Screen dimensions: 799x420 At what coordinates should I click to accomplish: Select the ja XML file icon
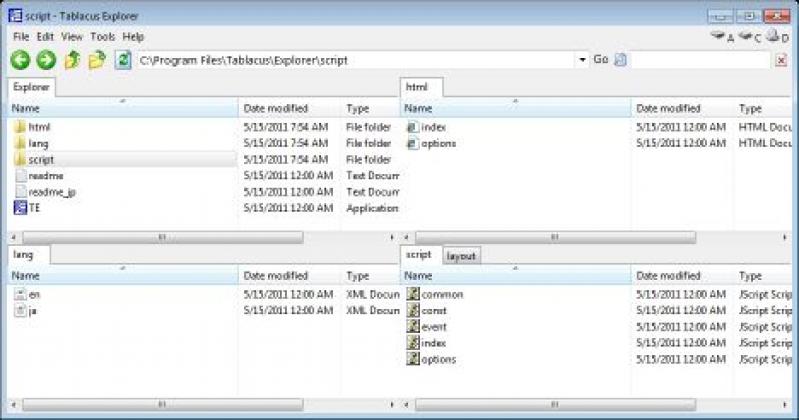tap(20, 310)
